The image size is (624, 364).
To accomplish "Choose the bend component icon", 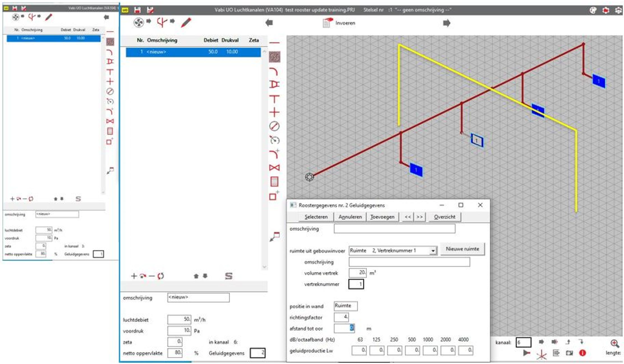I will click(274, 72).
